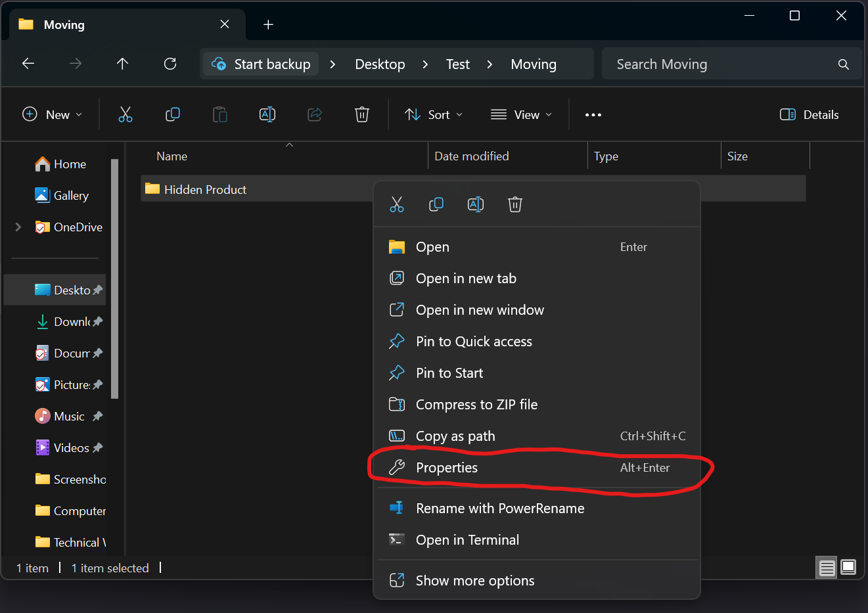Navigate to Desktop in the address bar
Screen dimensions: 868x613
pos(380,64)
